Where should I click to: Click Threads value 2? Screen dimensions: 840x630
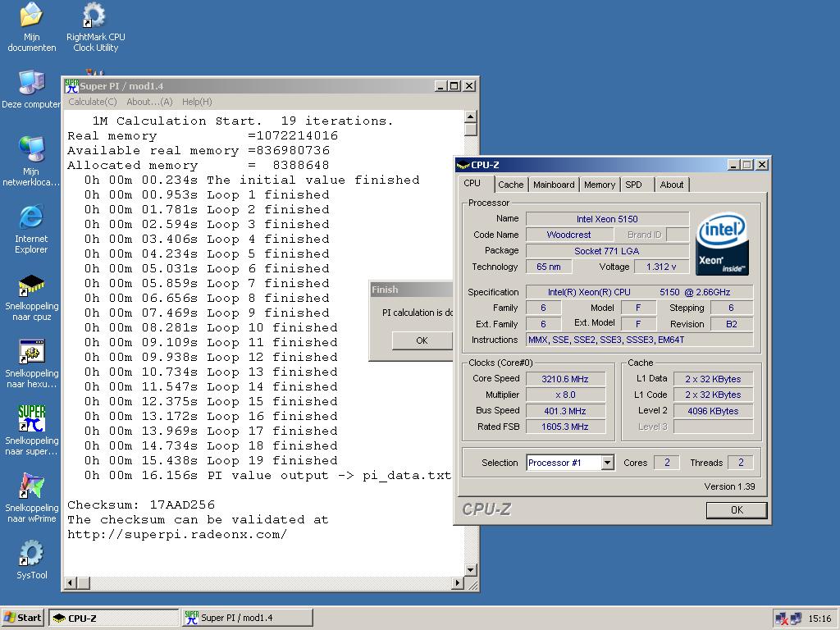(x=741, y=463)
